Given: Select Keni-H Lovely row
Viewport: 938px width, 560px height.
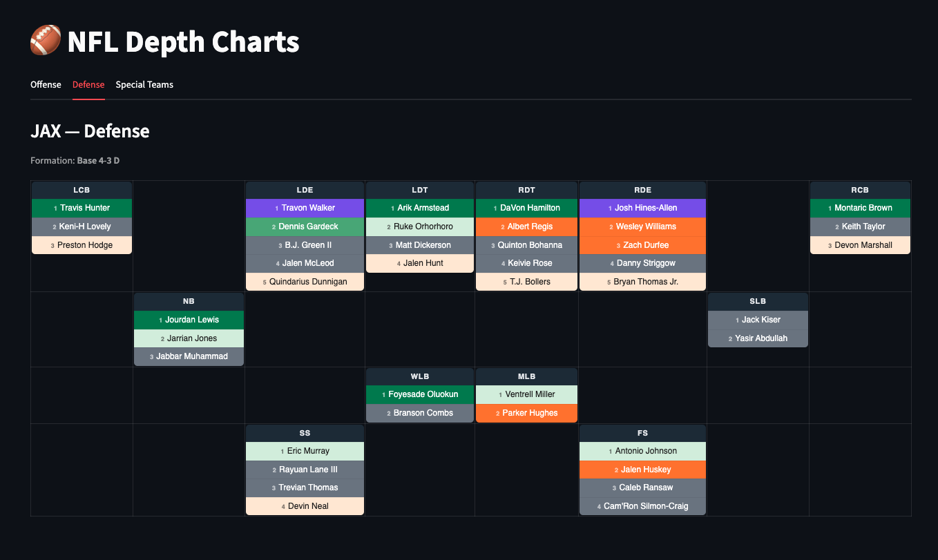Looking at the screenshot, I should click(x=82, y=226).
